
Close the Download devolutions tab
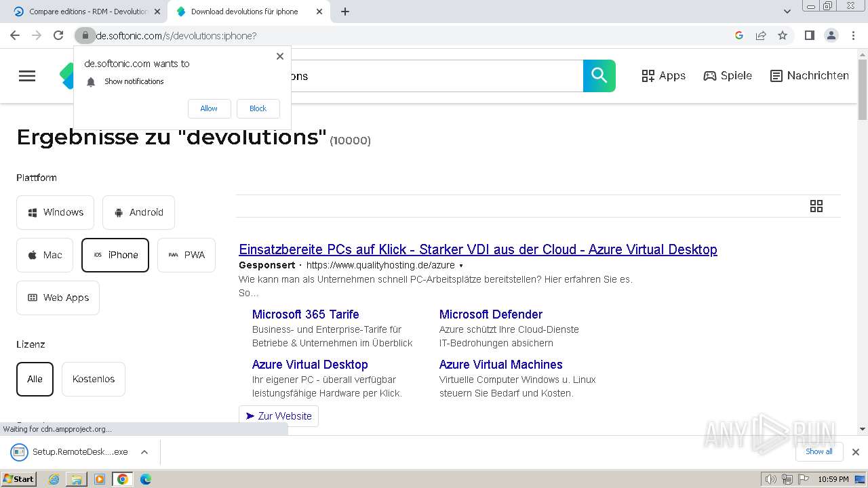(319, 12)
